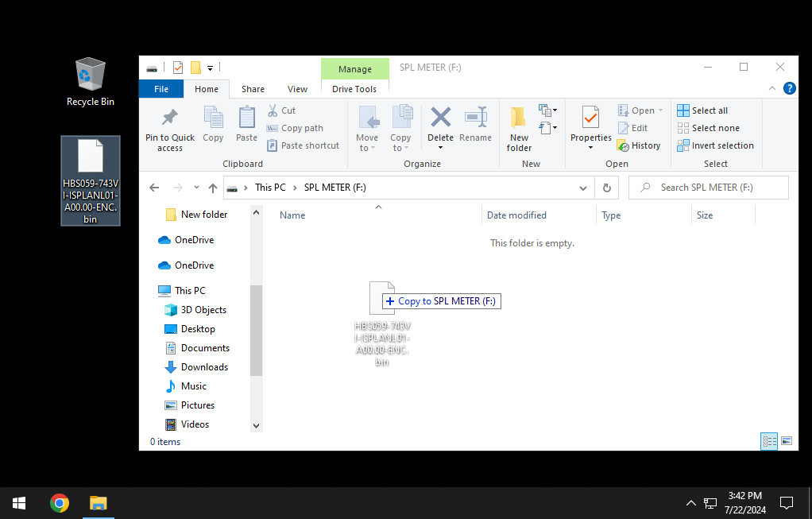
Task: Open the Properties ribbon icon
Action: 590,118
